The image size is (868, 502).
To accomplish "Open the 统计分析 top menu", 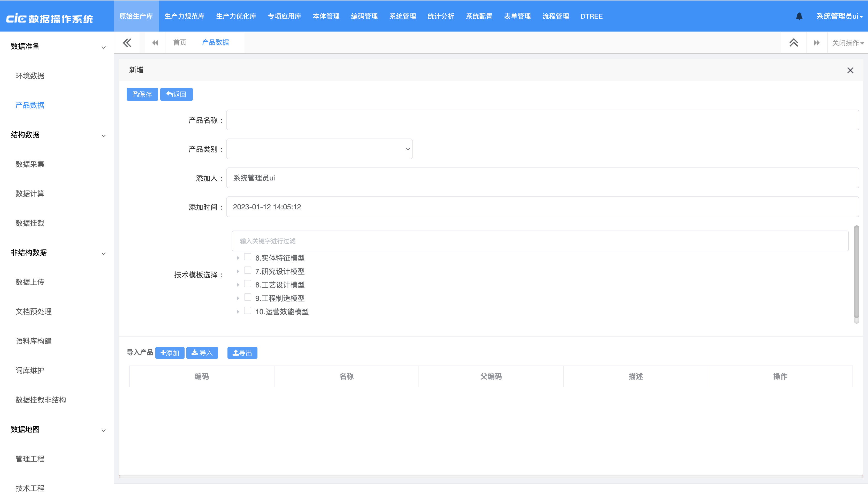I will click(x=440, y=16).
